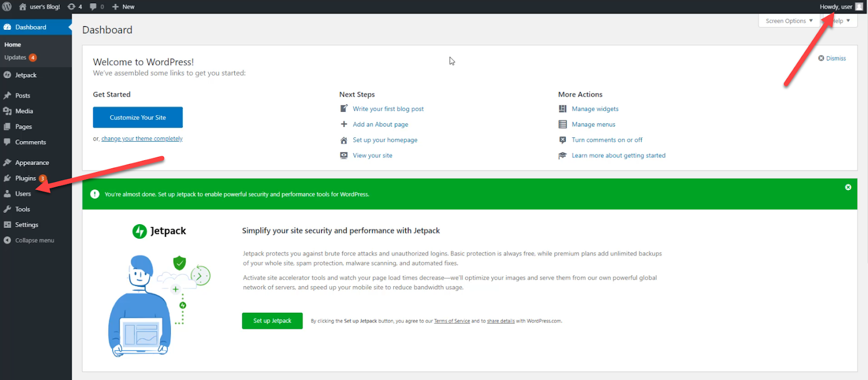The height and width of the screenshot is (380, 868).
Task: Click the Jetpack illustration image
Action: point(159,306)
